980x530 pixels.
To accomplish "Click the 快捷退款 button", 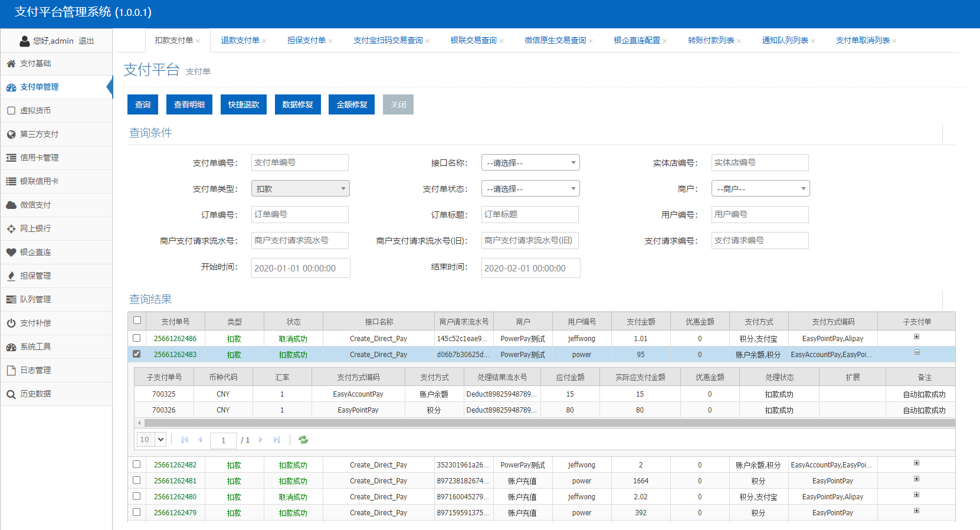I will pos(244,104).
